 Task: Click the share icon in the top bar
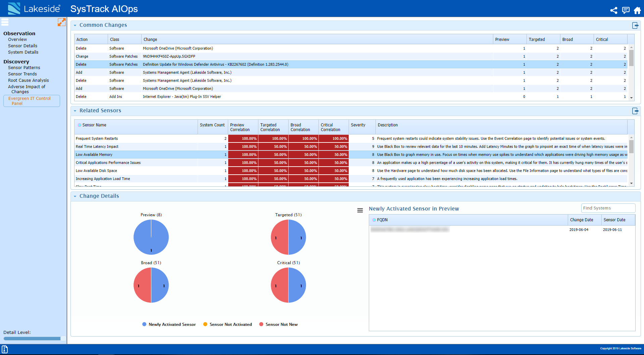pos(614,10)
